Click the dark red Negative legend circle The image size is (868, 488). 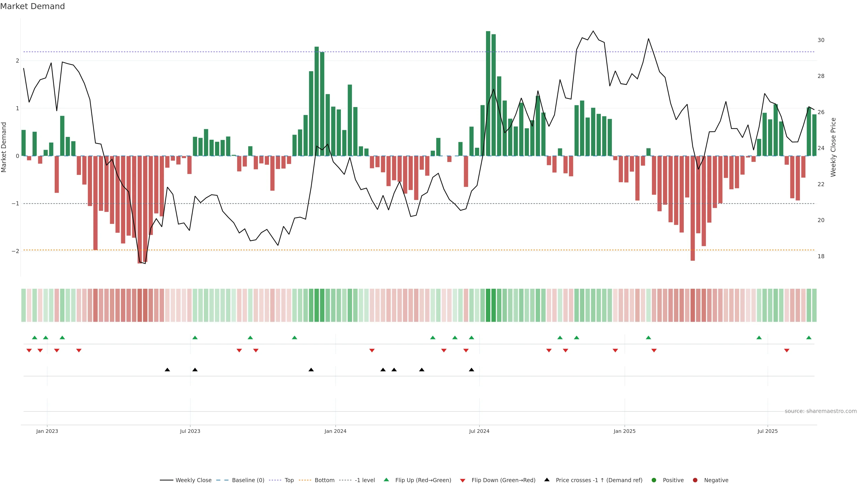click(x=695, y=480)
